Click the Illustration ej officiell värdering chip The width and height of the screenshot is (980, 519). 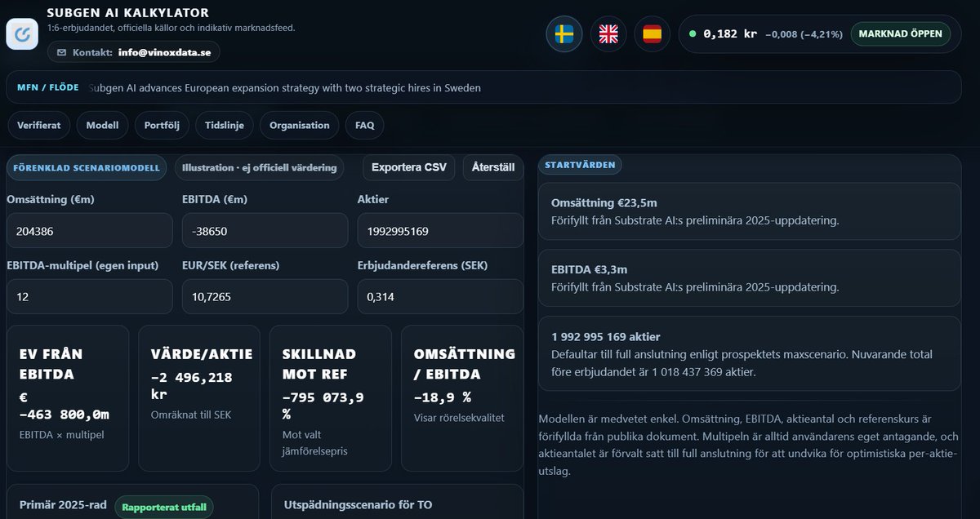[259, 167]
